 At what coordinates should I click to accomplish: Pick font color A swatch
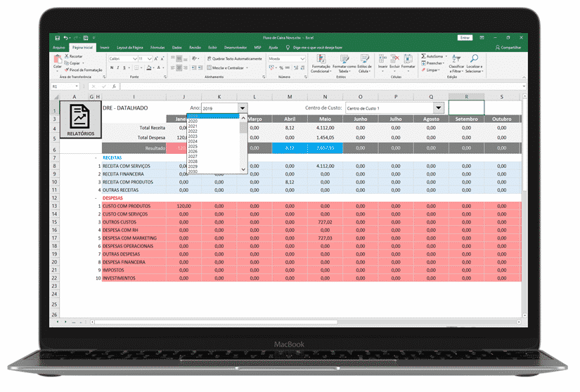[x=159, y=67]
